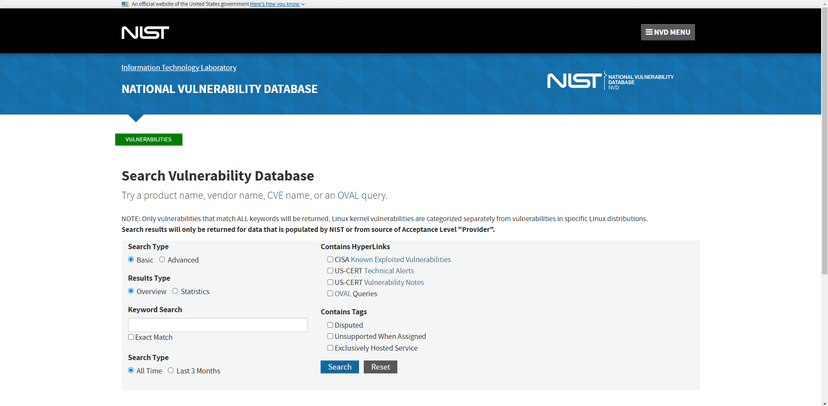Follow the OVAL link in the subtitle
Image resolution: width=828 pixels, height=406 pixels.
(x=348, y=195)
